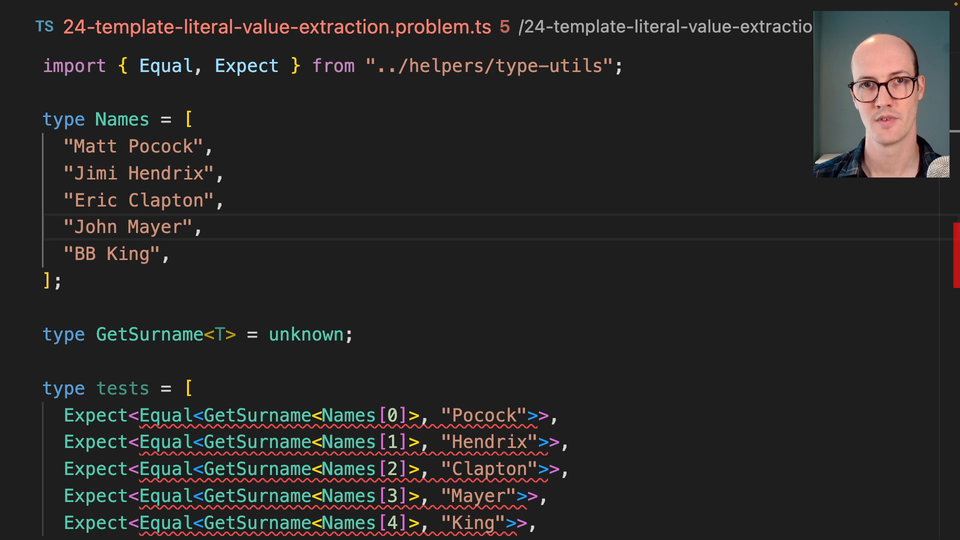Select the 24-template-literal-value-extraction.problem.ts tab
The height and width of the screenshot is (540, 960).
point(277,27)
